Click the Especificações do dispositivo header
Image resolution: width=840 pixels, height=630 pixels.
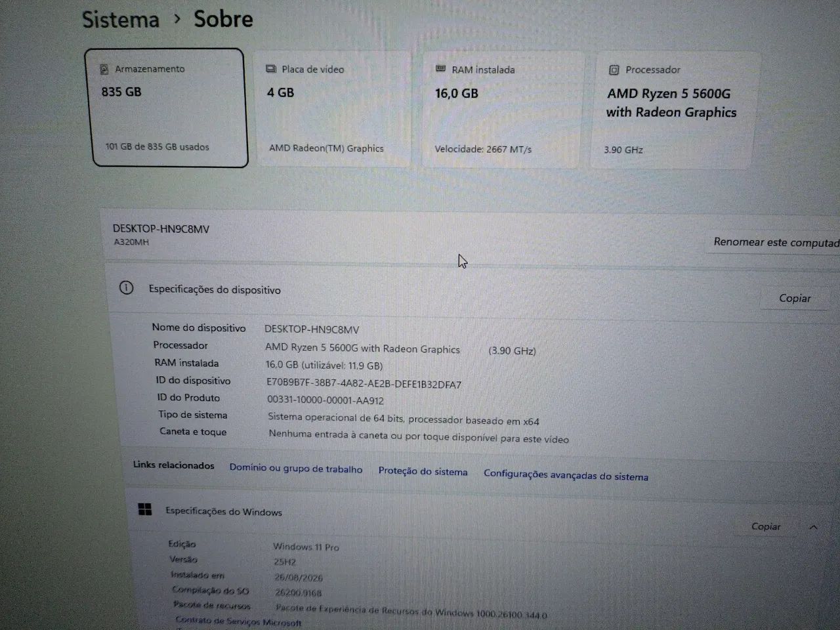215,289
